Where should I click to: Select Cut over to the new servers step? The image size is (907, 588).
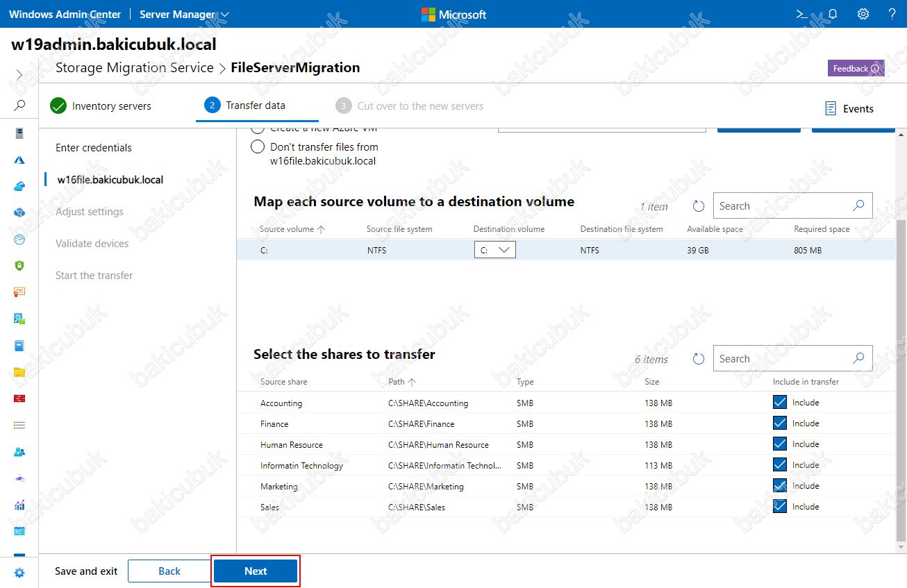(x=409, y=106)
